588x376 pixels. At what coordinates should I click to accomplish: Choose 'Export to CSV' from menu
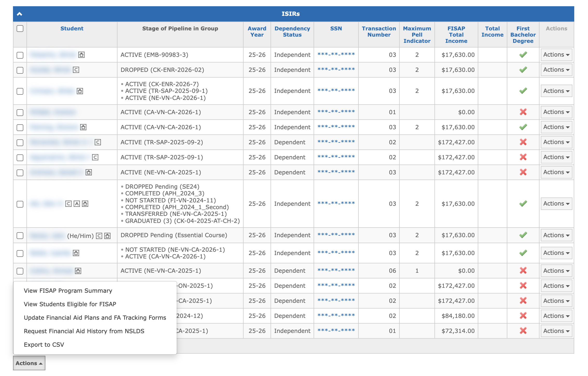pyautogui.click(x=44, y=345)
